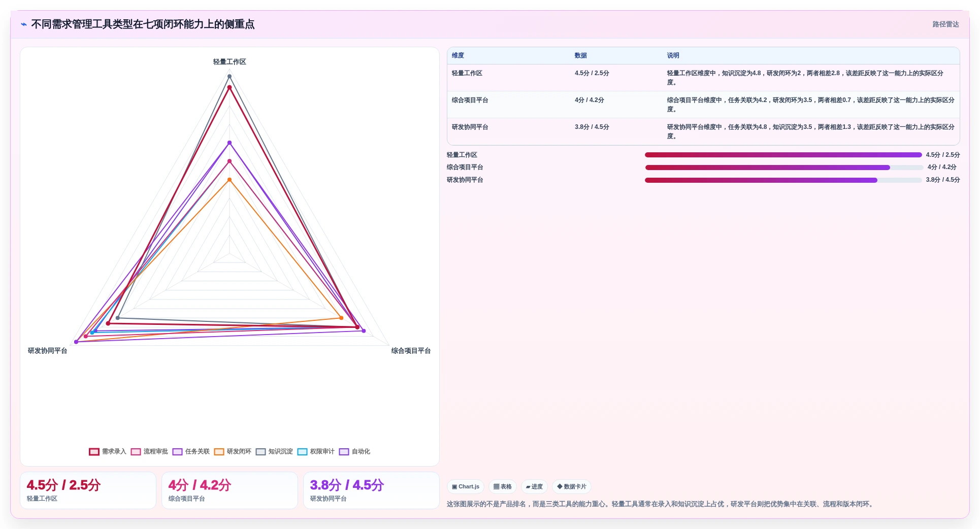This screenshot has width=980, height=529.
Task: Click the 进度 tag chip
Action: [534, 487]
